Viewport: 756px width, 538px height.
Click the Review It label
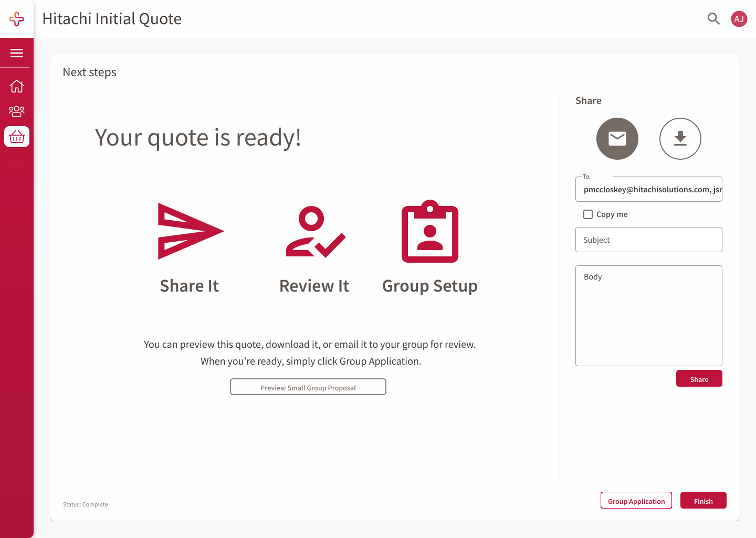314,286
